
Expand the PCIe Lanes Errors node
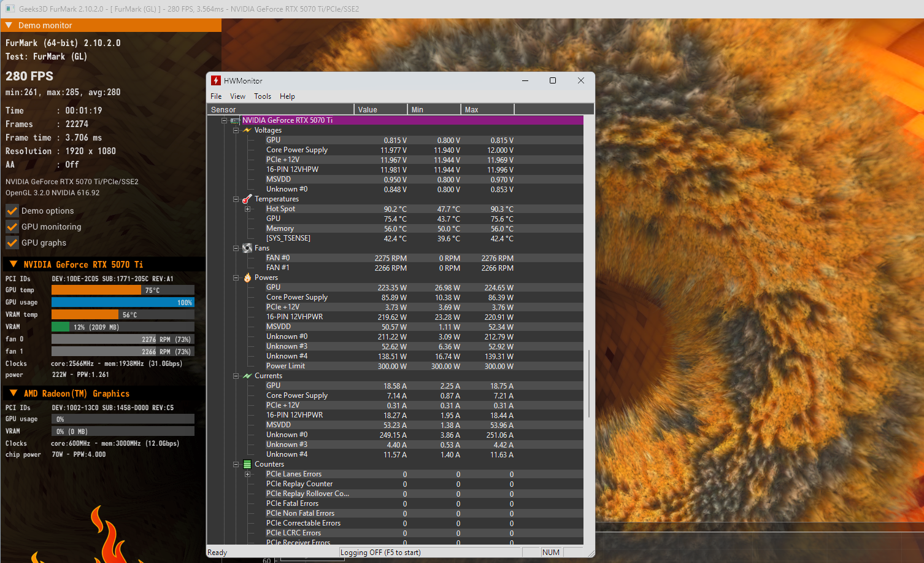click(x=247, y=474)
